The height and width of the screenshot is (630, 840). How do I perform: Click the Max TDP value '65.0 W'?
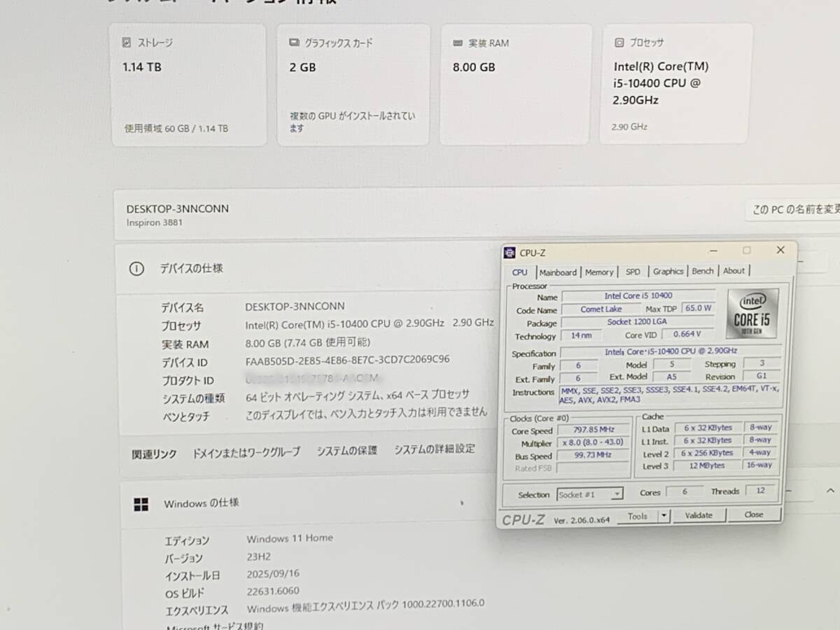[698, 308]
